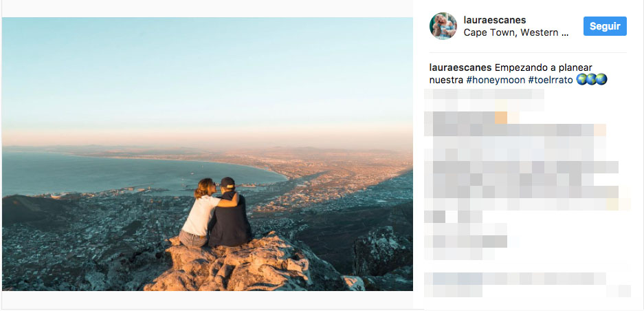
Task: Focus the blurred field at panel bottom
Action: click(527, 285)
